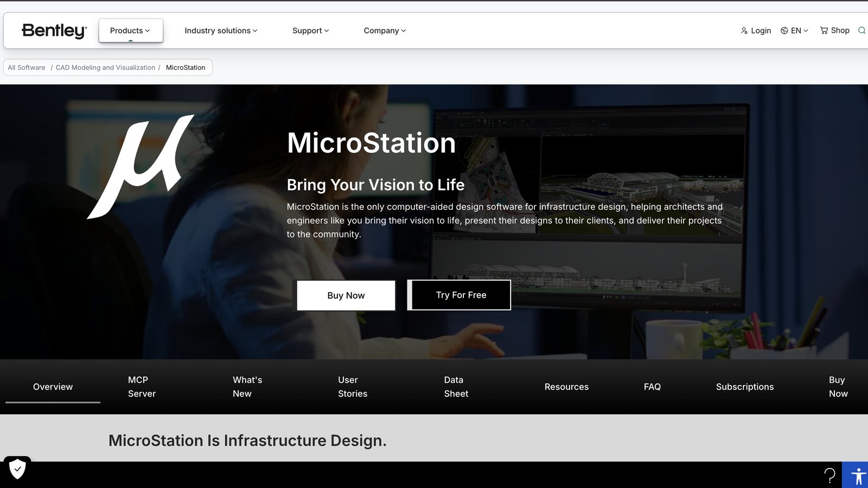Open CAD Modeling and Visualization breadcrumb

pyautogui.click(x=105, y=68)
